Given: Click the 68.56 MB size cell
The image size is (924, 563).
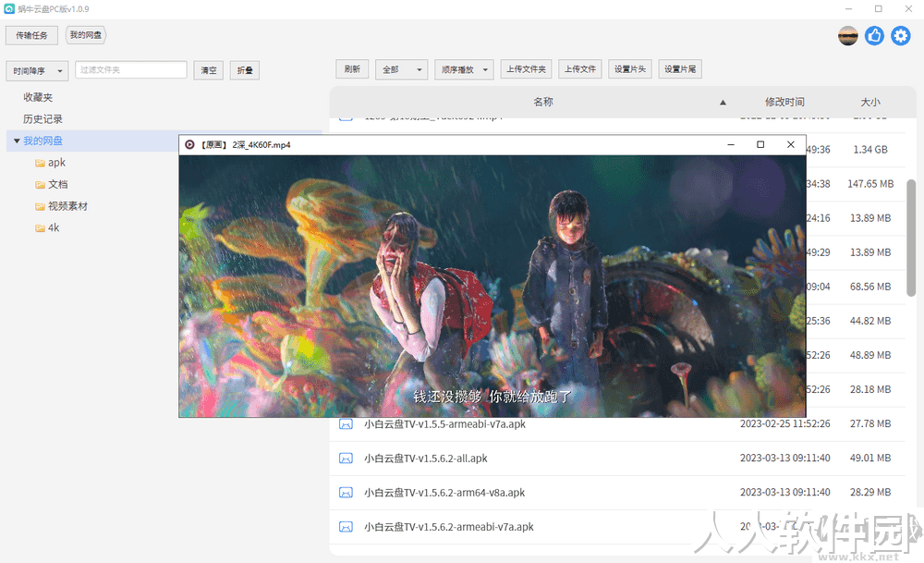Looking at the screenshot, I should [x=870, y=287].
